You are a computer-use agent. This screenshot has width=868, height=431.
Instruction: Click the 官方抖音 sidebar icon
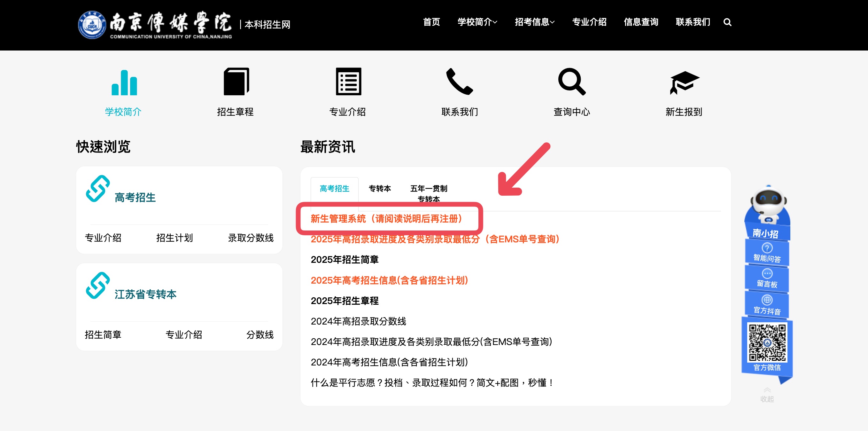[x=767, y=305]
